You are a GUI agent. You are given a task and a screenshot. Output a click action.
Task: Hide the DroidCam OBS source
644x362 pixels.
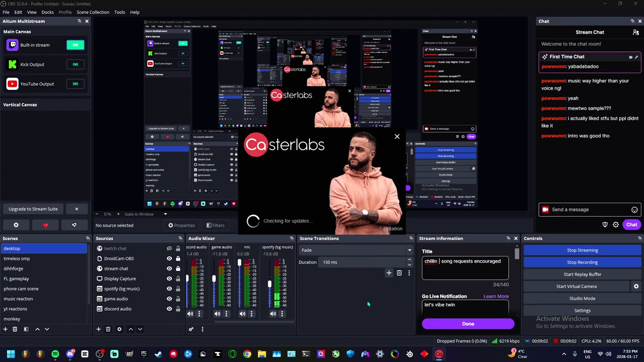tap(169, 258)
